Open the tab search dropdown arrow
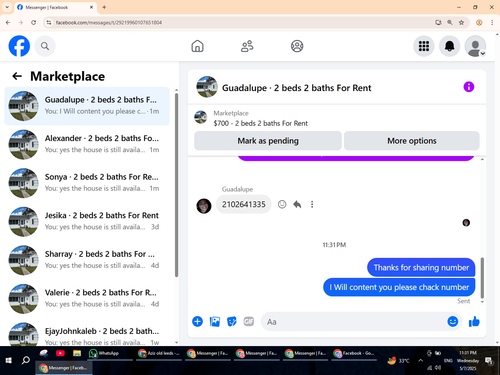The width and height of the screenshot is (500, 375). (x=7, y=7)
